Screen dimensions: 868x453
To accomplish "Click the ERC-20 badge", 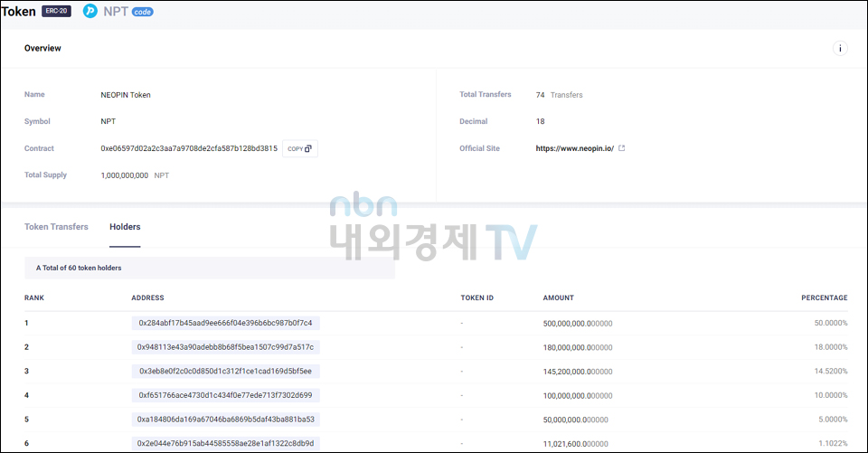I will pos(56,11).
